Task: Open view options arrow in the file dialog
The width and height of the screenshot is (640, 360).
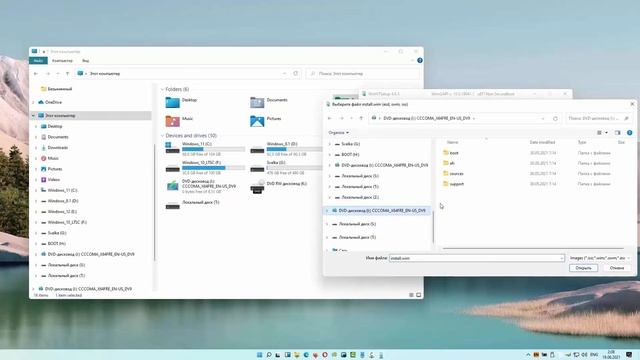Action: click(606, 133)
